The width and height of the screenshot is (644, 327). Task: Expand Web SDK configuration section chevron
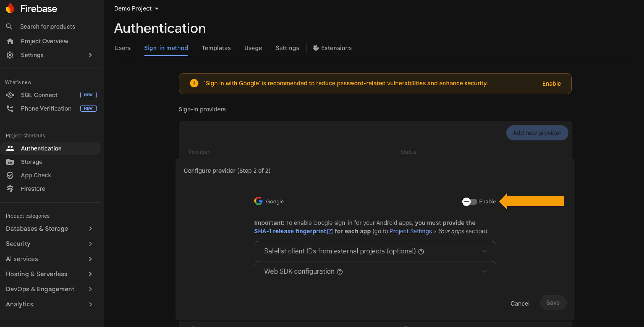click(484, 272)
